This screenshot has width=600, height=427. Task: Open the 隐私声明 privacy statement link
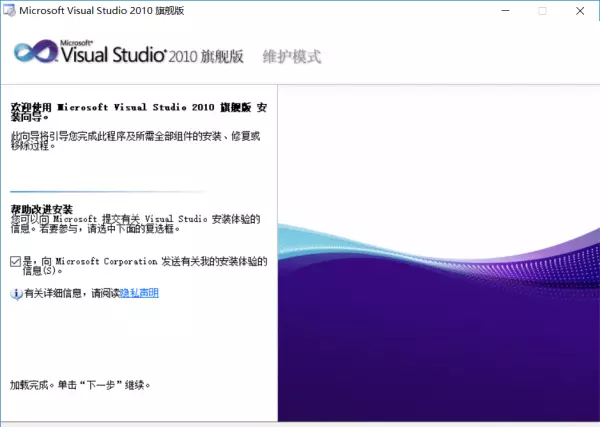tap(139, 293)
